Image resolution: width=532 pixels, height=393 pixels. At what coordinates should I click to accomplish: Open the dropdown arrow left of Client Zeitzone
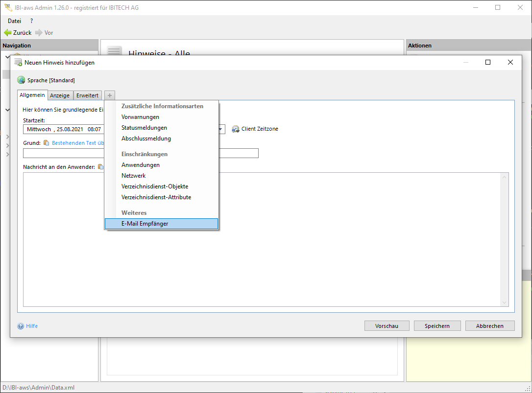(x=221, y=130)
